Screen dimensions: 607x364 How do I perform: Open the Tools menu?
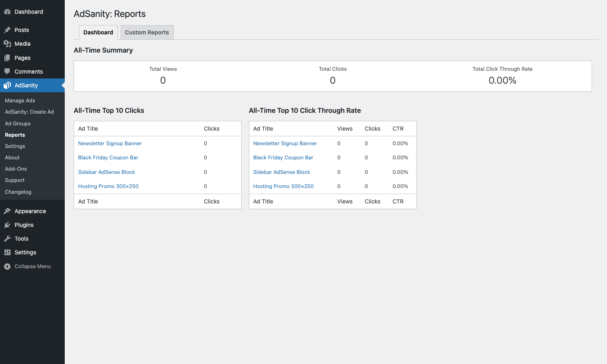click(x=21, y=239)
